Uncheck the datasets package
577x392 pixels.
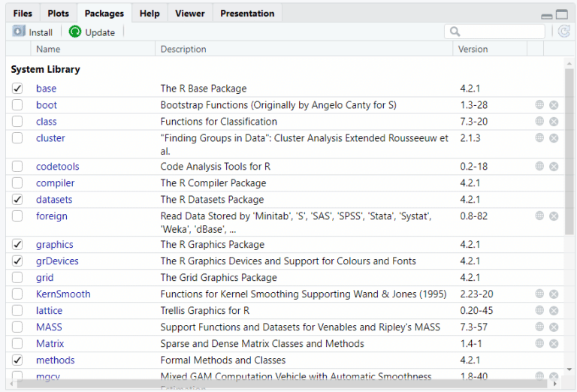[x=17, y=200]
